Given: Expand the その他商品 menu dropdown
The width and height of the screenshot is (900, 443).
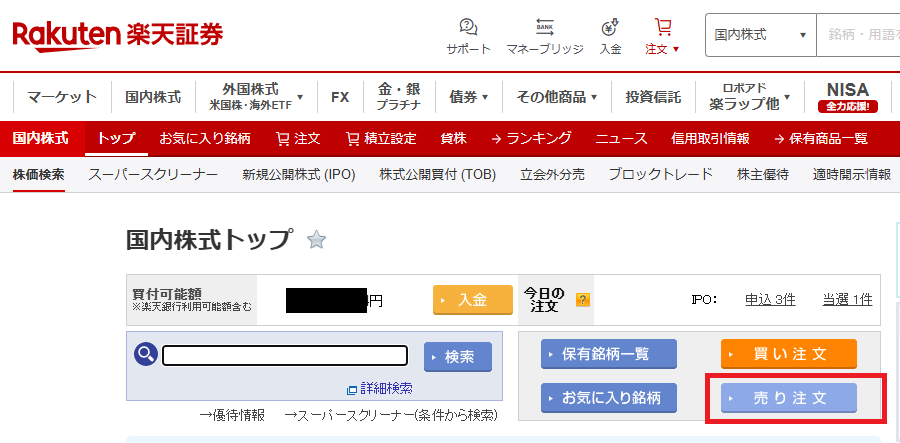Looking at the screenshot, I should click(x=556, y=97).
